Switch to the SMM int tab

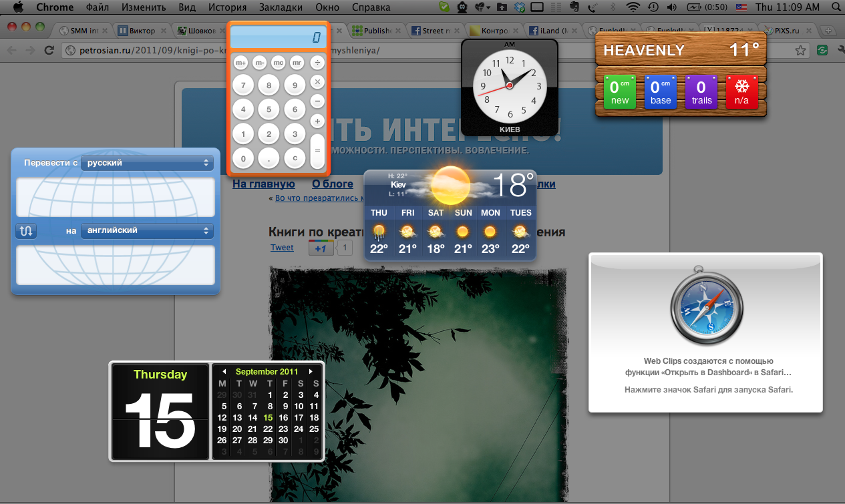[83, 31]
